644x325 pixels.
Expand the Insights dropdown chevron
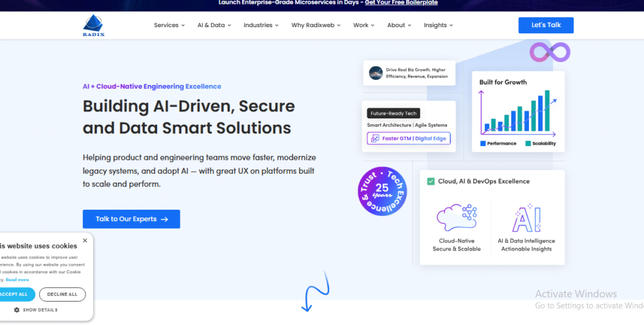451,25
